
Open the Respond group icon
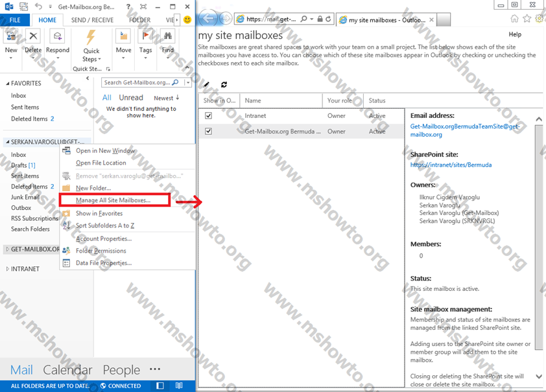(58, 36)
